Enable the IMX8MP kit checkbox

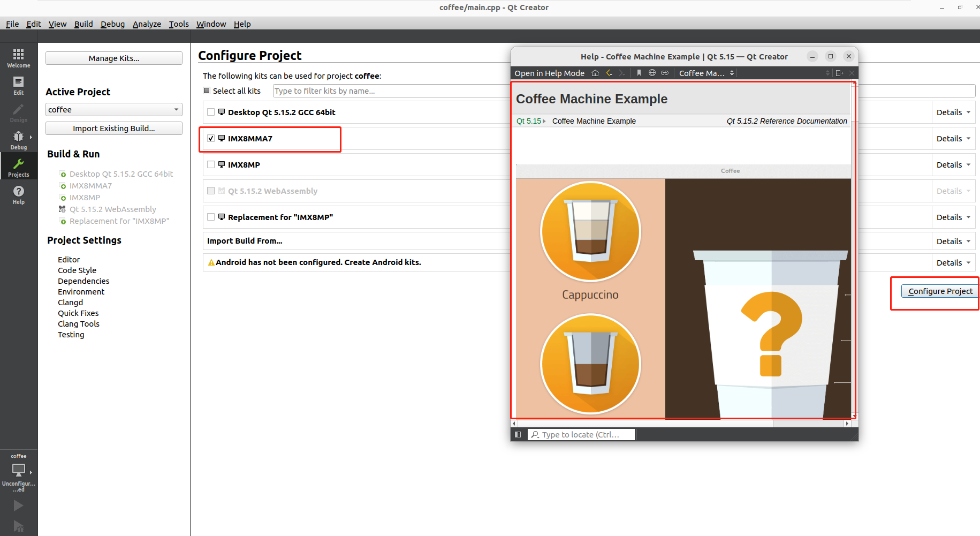click(211, 164)
